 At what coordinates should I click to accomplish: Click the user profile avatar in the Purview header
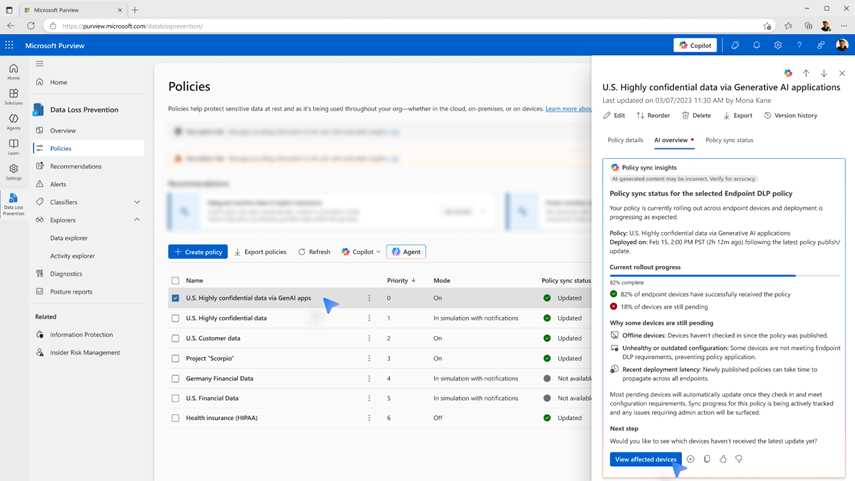tap(842, 45)
